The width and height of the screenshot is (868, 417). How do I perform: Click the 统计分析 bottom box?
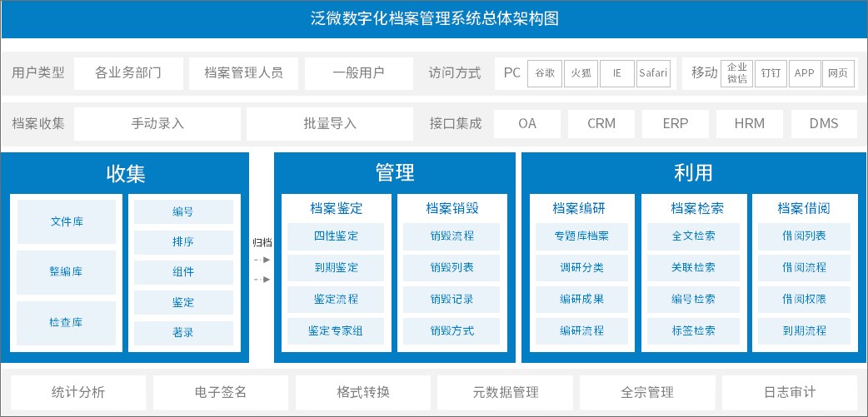click(x=78, y=393)
